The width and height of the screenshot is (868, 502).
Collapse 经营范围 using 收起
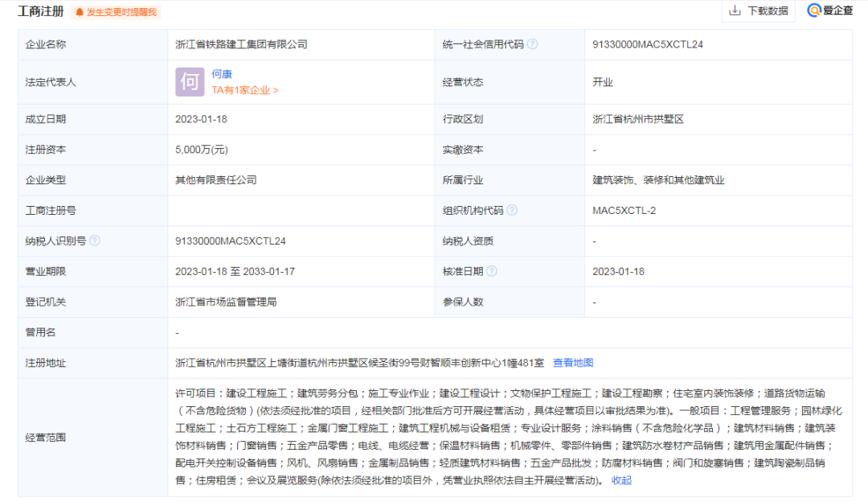[x=623, y=480]
